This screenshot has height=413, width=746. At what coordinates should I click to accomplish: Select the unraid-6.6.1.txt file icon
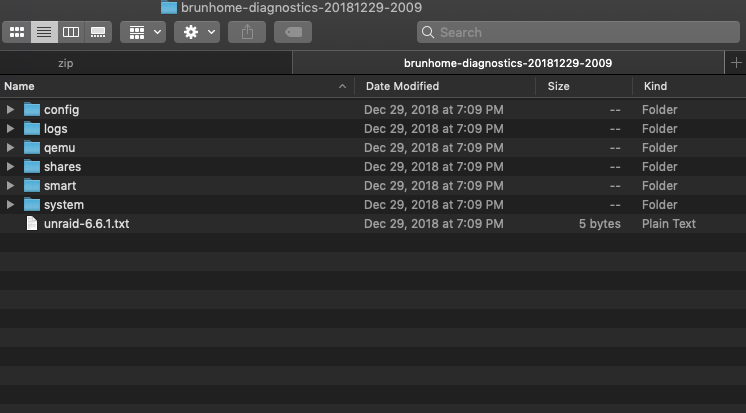point(32,224)
